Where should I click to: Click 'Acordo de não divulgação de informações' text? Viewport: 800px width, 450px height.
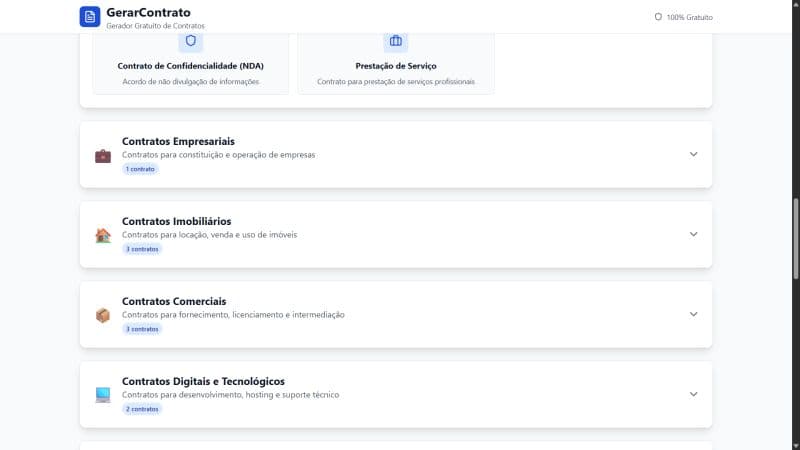[x=191, y=82]
